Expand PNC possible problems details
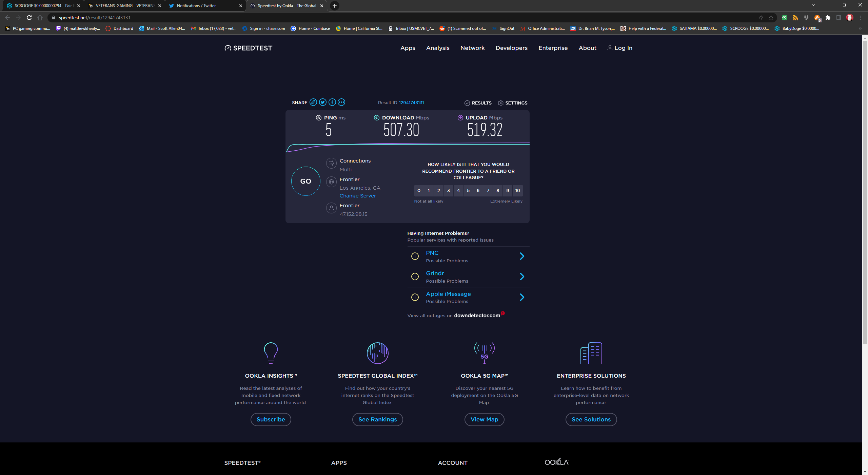The height and width of the screenshot is (475, 868). coord(521,256)
